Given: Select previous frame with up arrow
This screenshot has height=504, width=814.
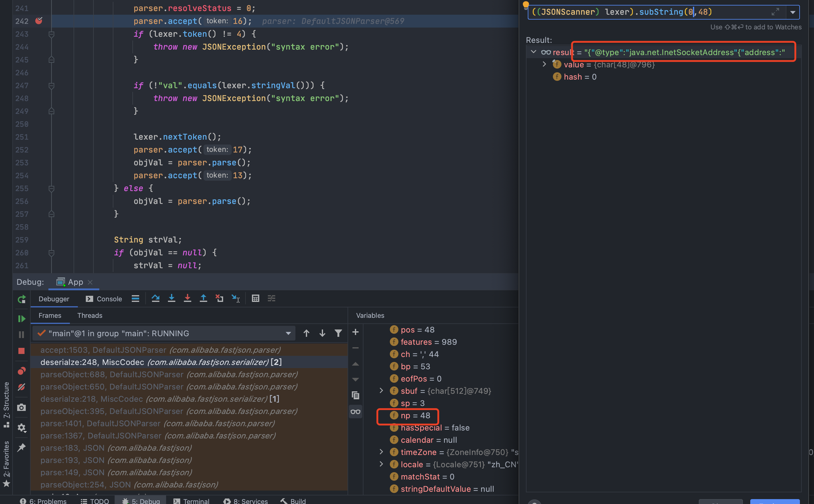Looking at the screenshot, I should [x=306, y=333].
